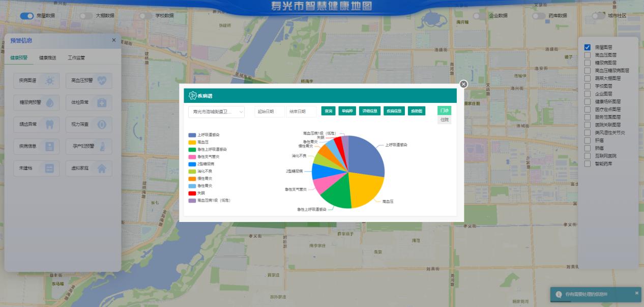Enable the 企业数据 toggle switch

479,16
